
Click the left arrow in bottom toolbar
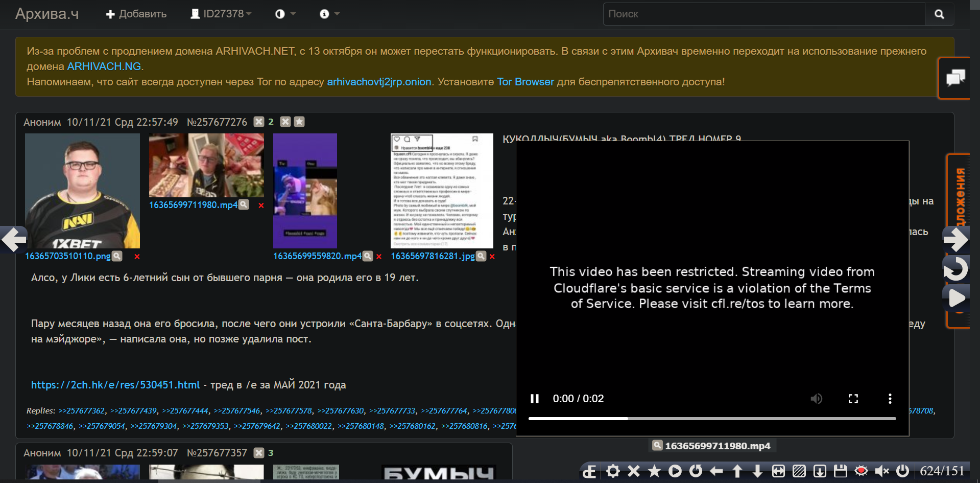click(x=716, y=471)
